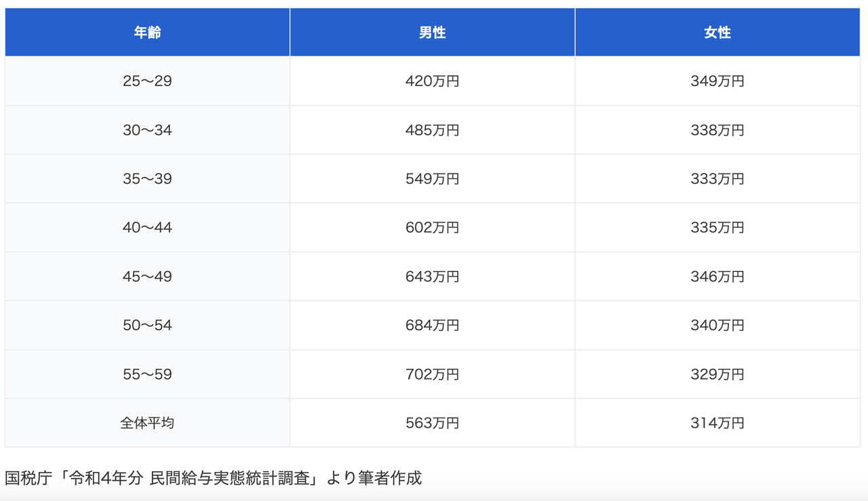Click the 349万円 cell for females 25〜29
The height and width of the screenshot is (501, 868).
pos(717,81)
